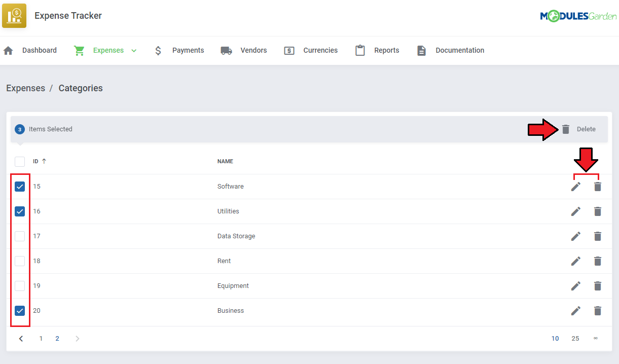Edit the Utilities category with pencil icon

coord(576,211)
